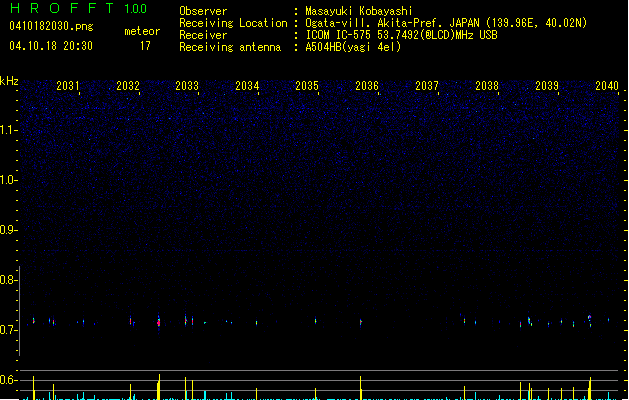Screen dimensions: 629x400
Task: Click the 0.6 kHz frequency tick label
Action: (x=8, y=380)
